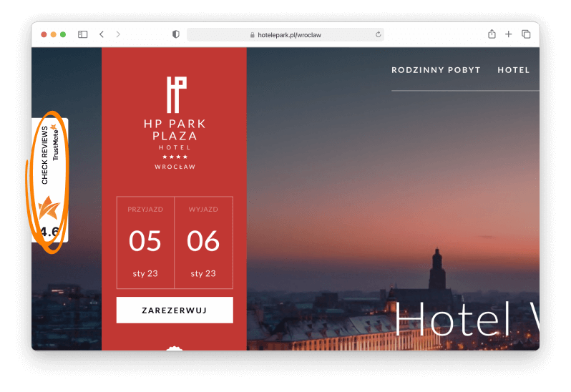Go forward with the right chevron

pyautogui.click(x=118, y=34)
